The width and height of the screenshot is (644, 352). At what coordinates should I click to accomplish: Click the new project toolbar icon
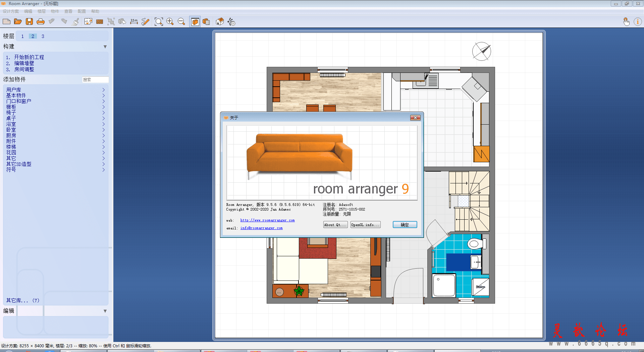click(x=6, y=22)
